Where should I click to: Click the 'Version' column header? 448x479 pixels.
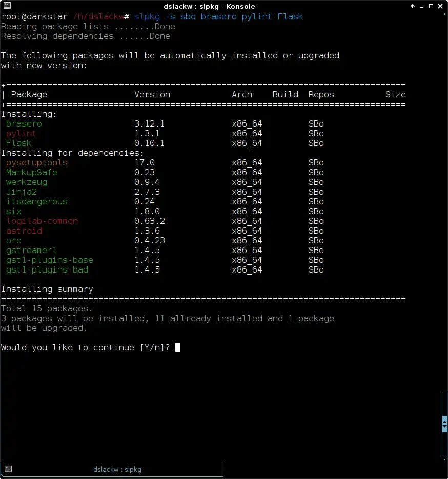click(x=152, y=95)
